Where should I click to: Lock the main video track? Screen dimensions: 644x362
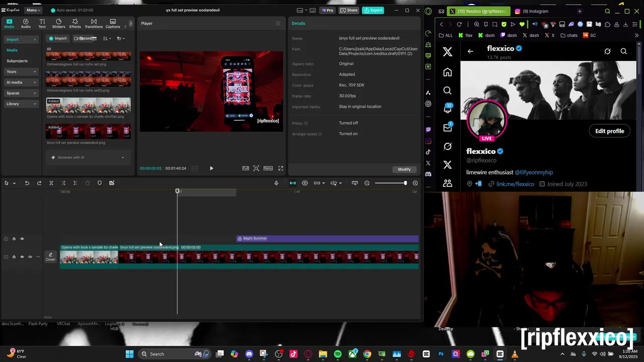pyautogui.click(x=14, y=257)
